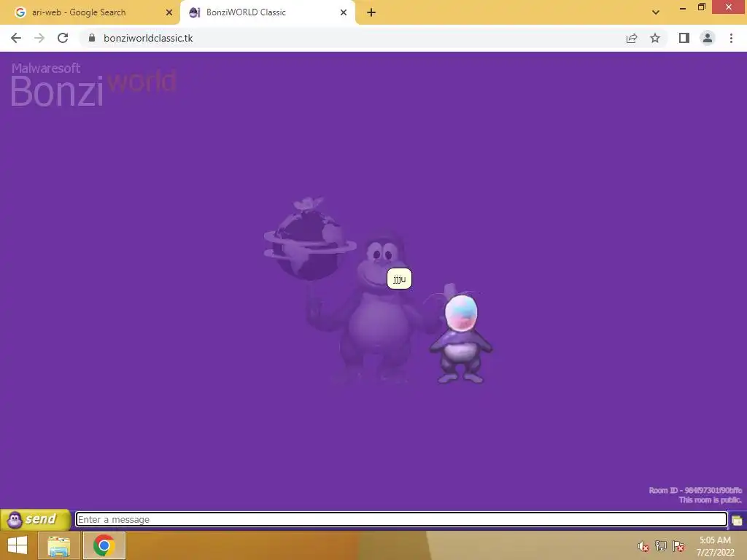Toggle the browser side panel
Screen dimensions: 747x560
(x=684, y=38)
